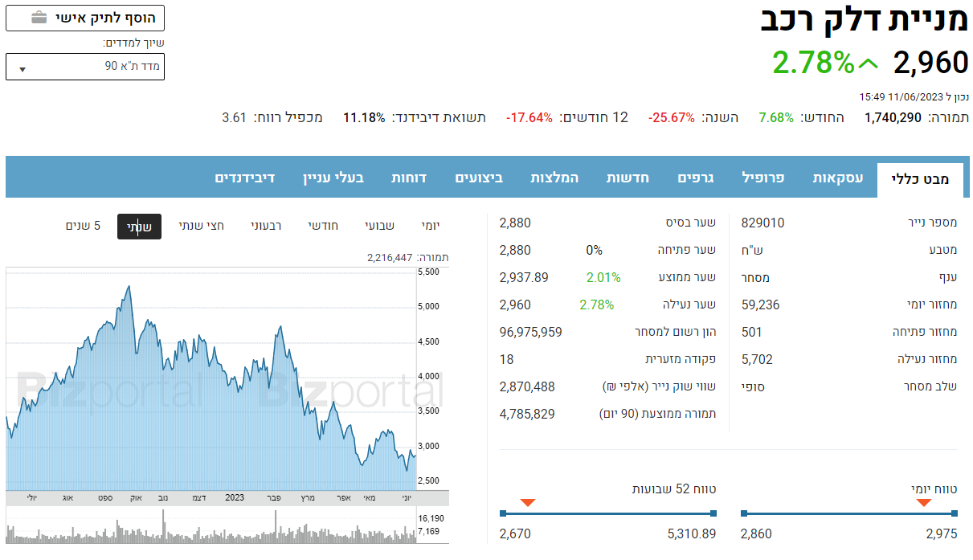The image size is (973, 560).
Task: Click the פקודה מזערית value 18
Action: point(506,359)
